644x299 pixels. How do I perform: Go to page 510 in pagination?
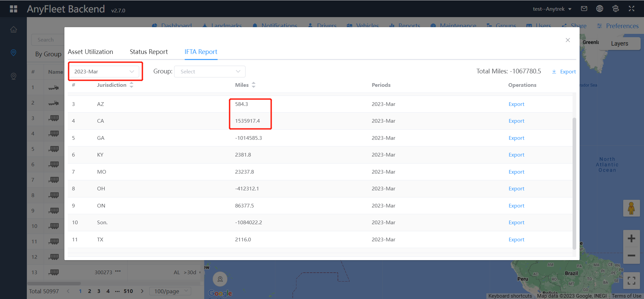click(128, 291)
